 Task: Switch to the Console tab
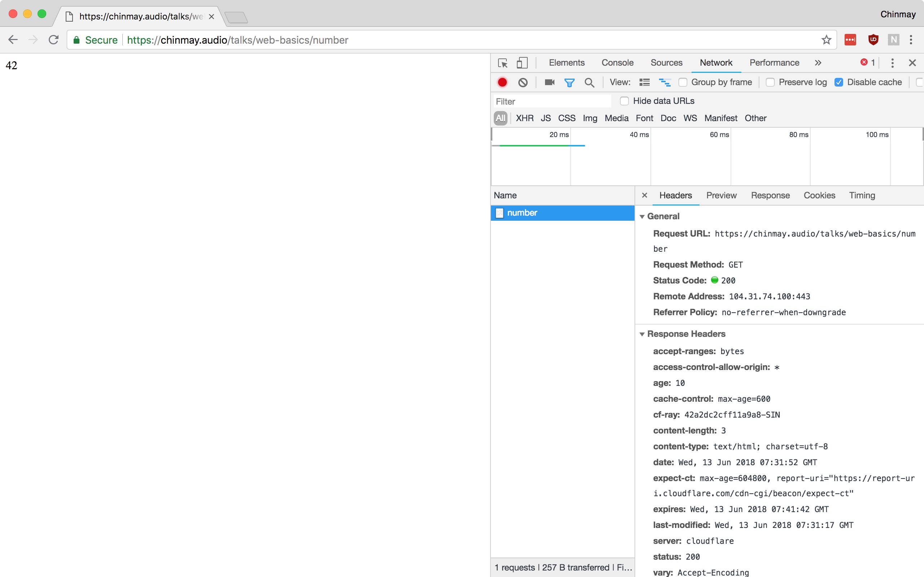coord(617,63)
